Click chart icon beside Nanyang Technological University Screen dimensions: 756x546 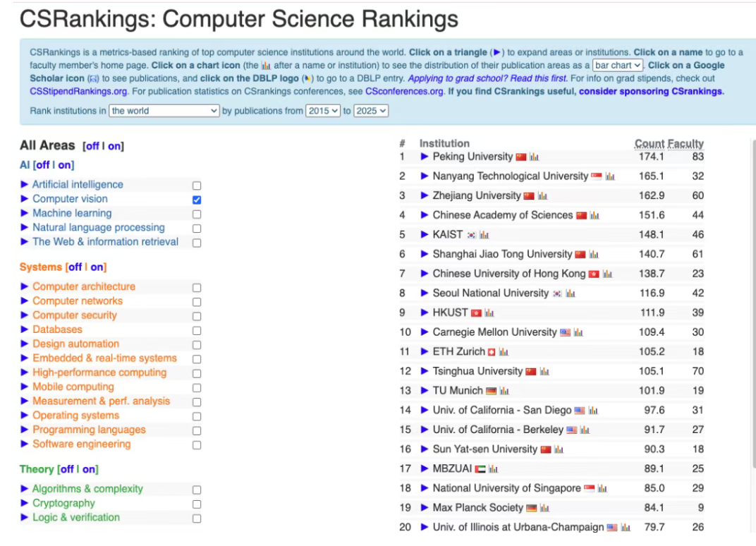pyautogui.click(x=610, y=176)
